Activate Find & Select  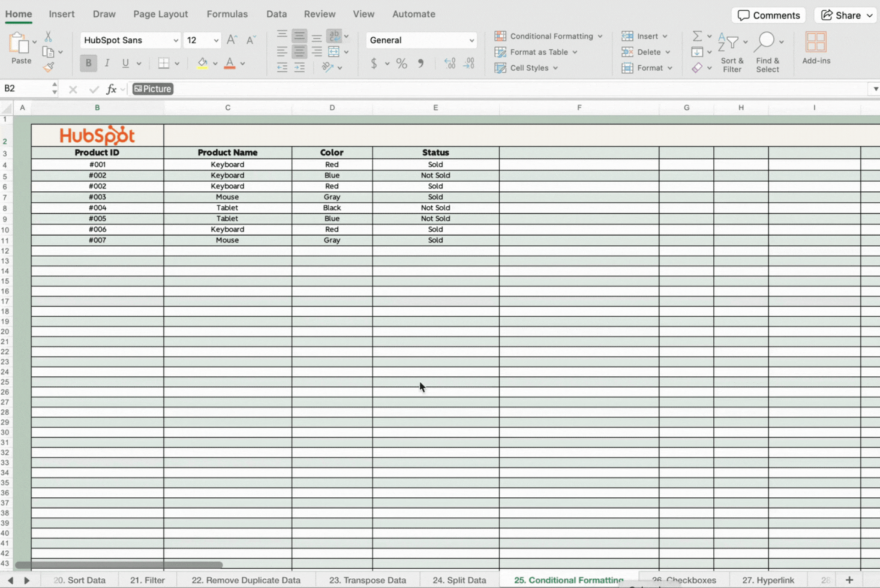tap(767, 51)
